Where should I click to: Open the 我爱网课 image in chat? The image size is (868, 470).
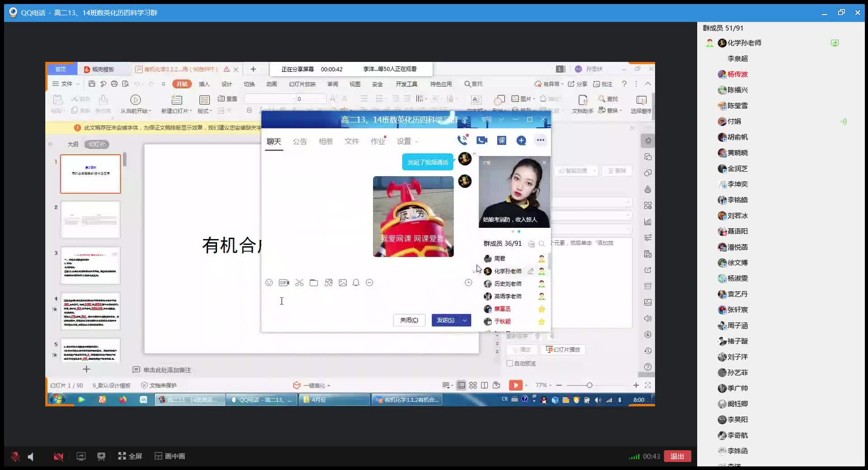pos(413,216)
